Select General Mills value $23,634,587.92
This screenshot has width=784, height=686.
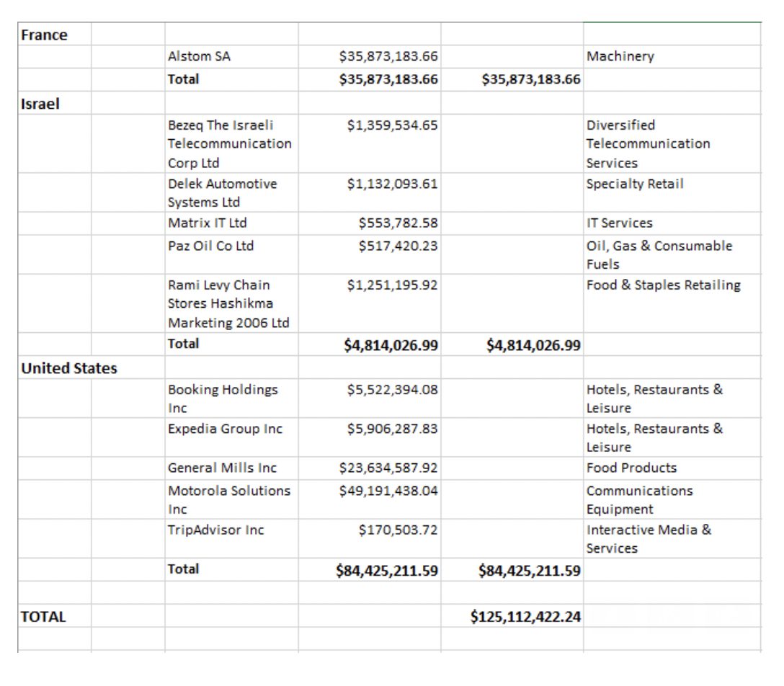388,468
